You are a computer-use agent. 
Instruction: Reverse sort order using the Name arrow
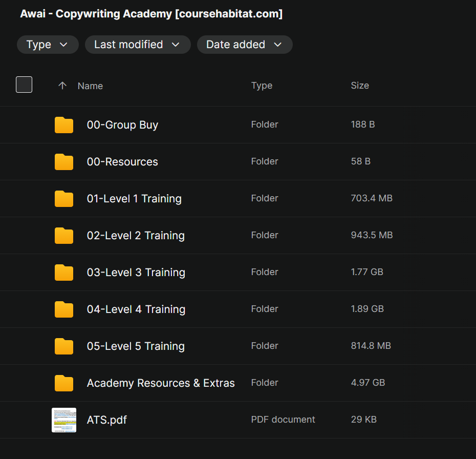pyautogui.click(x=62, y=86)
